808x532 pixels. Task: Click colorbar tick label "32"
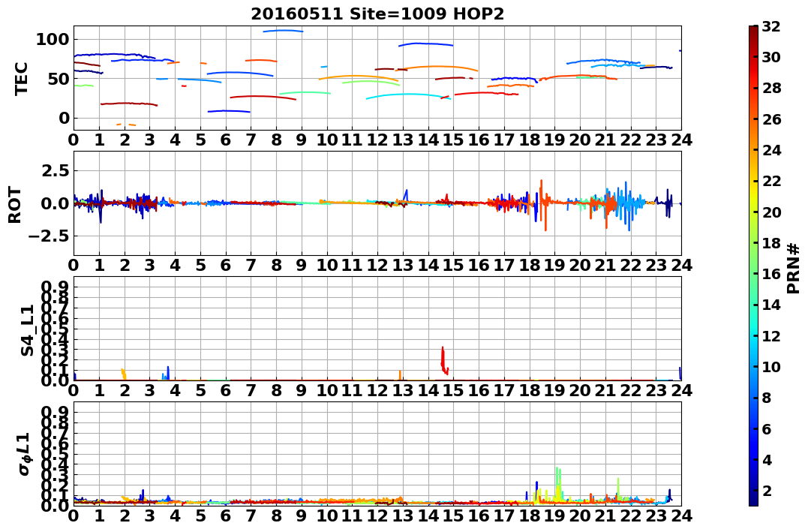pos(771,26)
